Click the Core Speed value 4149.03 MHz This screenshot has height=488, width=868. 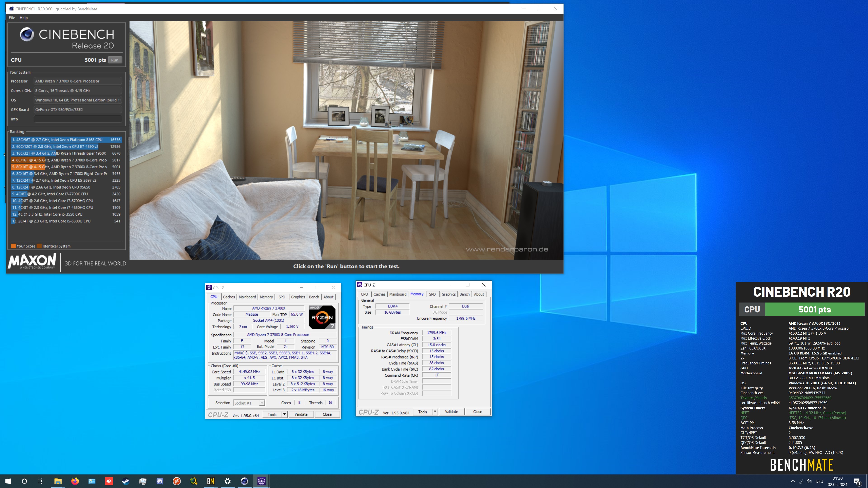(x=249, y=371)
